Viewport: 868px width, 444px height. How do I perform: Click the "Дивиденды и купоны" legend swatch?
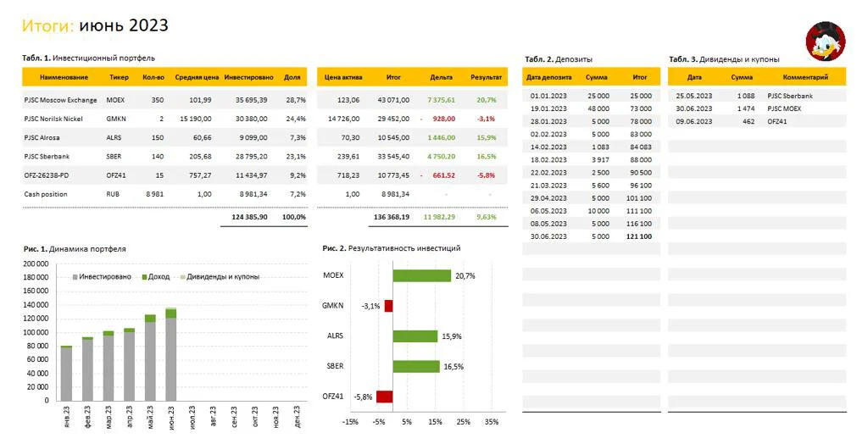click(x=183, y=277)
